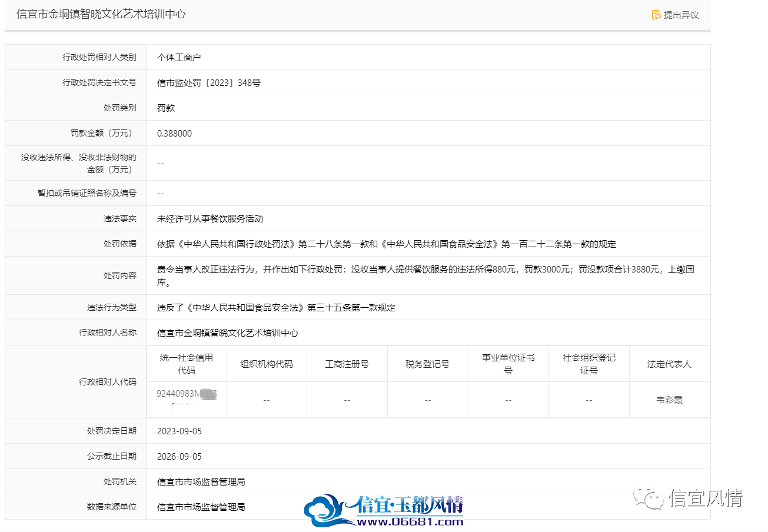The width and height of the screenshot is (768, 532).
Task: Click the 处罚机关 value 信宜市市场监督管理局
Action: 201,481
